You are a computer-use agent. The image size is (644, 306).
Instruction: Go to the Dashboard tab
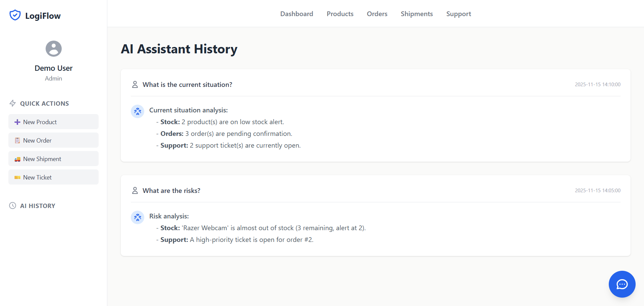(x=297, y=14)
